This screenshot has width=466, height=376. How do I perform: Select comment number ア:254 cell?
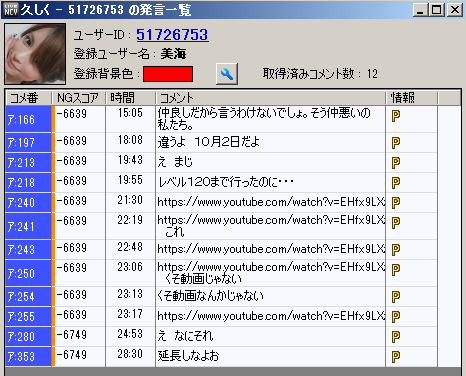pyautogui.click(x=28, y=297)
